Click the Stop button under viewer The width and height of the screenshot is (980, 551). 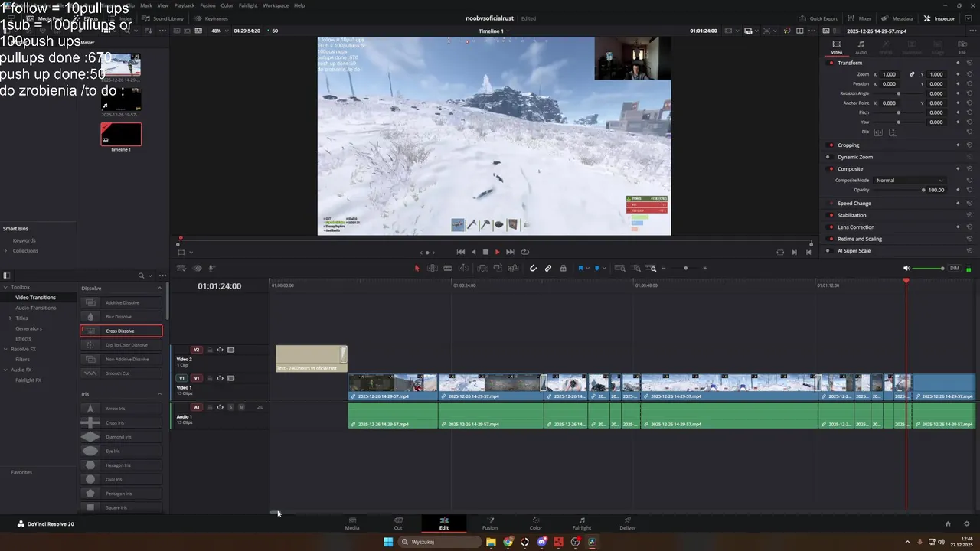click(485, 252)
